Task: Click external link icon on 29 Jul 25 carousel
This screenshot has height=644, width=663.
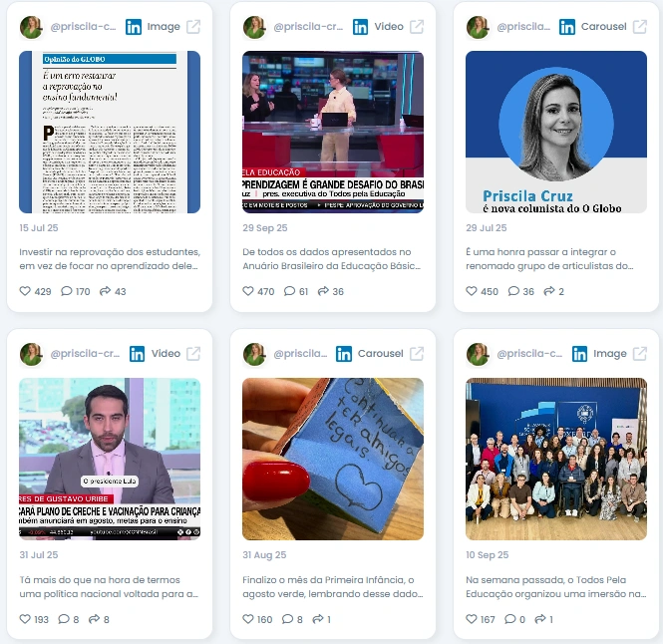Action: (x=640, y=27)
